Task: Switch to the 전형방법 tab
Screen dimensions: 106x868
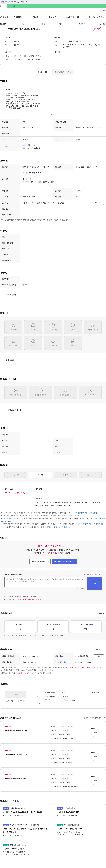Action: point(82,24)
